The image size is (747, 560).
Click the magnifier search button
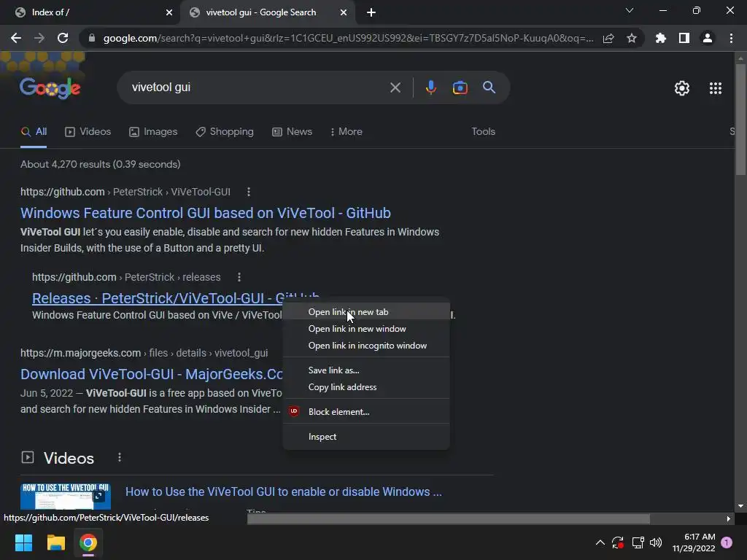(489, 87)
